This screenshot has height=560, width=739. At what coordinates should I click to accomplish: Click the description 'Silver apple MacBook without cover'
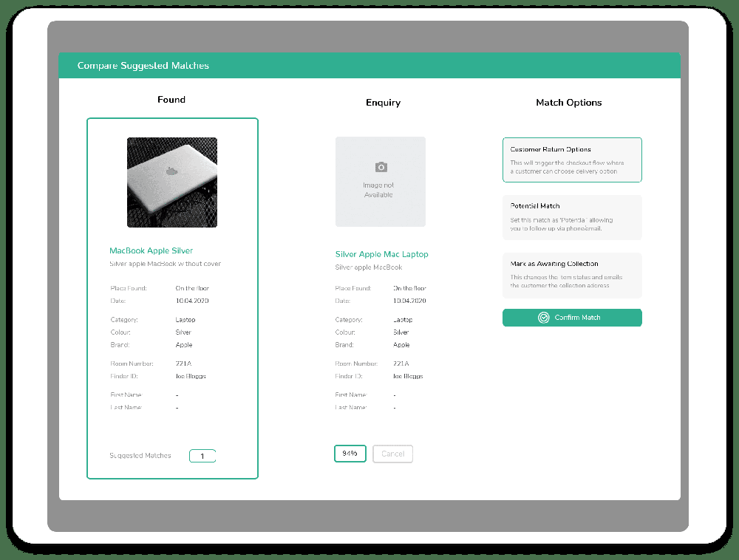point(165,264)
